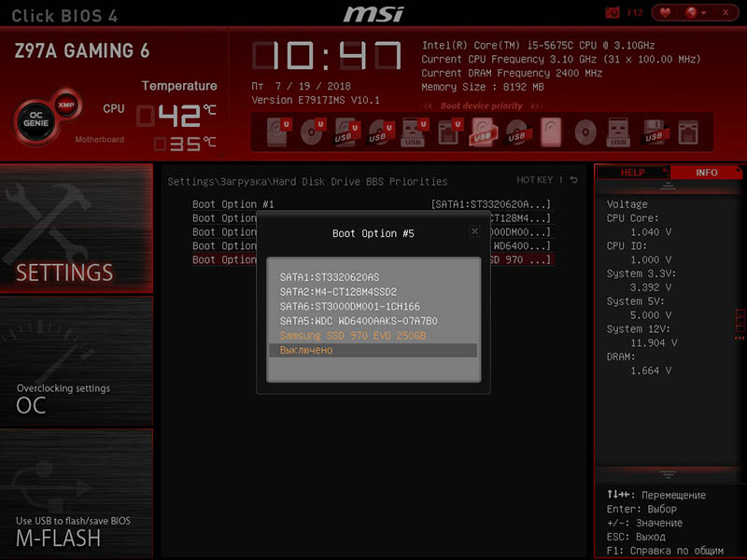
Task: Switch to the HELP tab
Action: 633,173
